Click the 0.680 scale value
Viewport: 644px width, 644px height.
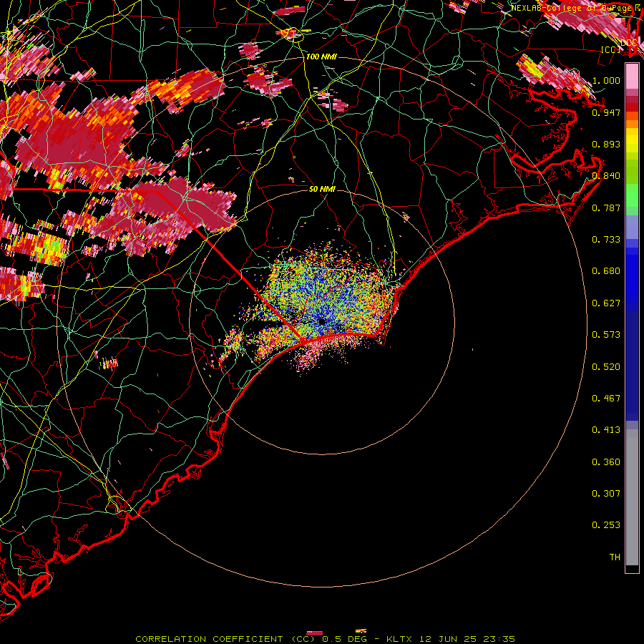606,271
